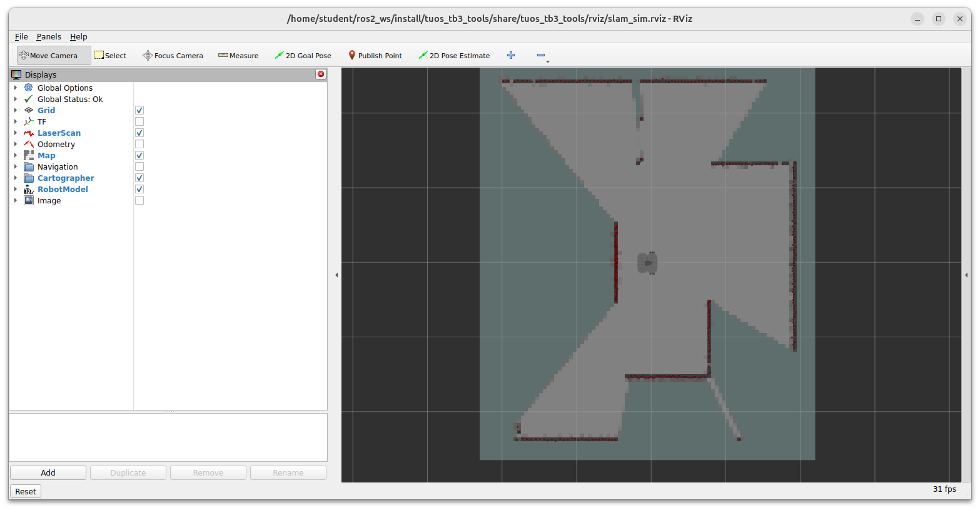Turn on the Odometry display checkbox
Screen dimensions: 980x510
pos(139,145)
